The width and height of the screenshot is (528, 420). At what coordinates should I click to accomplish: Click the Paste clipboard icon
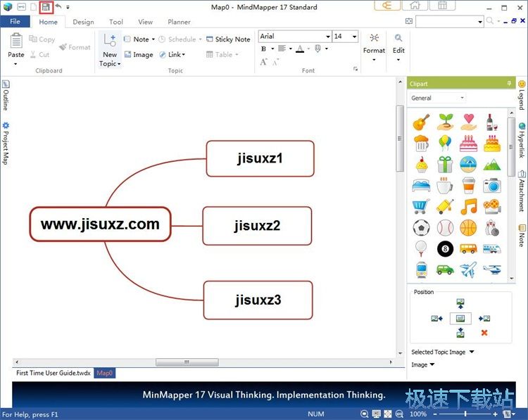[x=16, y=41]
